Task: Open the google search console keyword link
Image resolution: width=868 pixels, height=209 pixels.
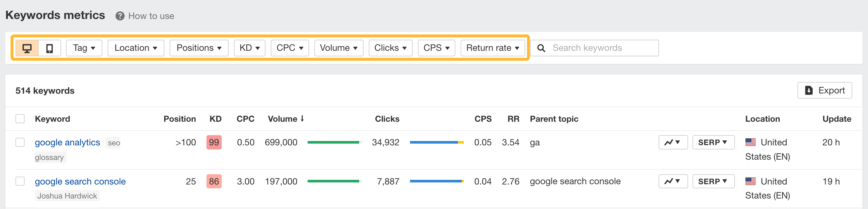Action: coord(80,181)
